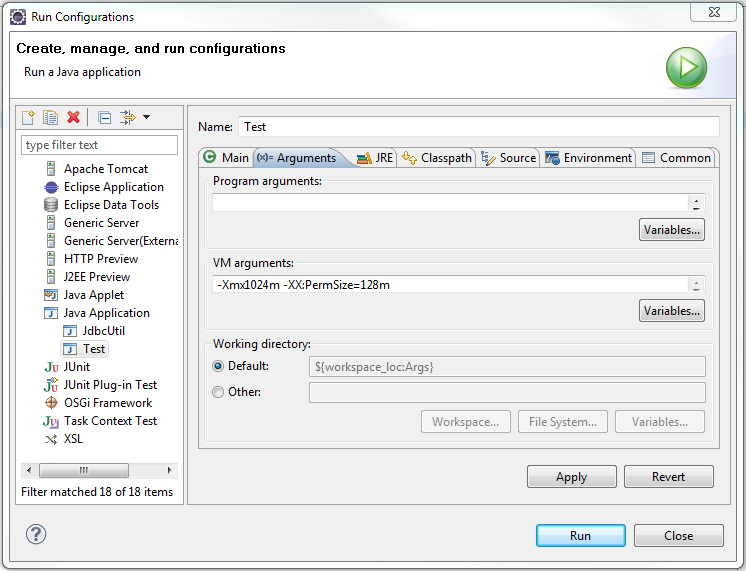
Task: Click the Revert button
Action: pyautogui.click(x=668, y=477)
